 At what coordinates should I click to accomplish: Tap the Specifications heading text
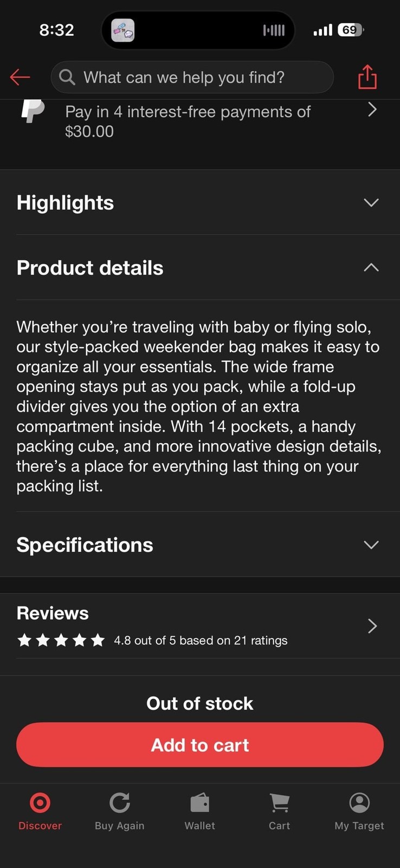click(85, 545)
